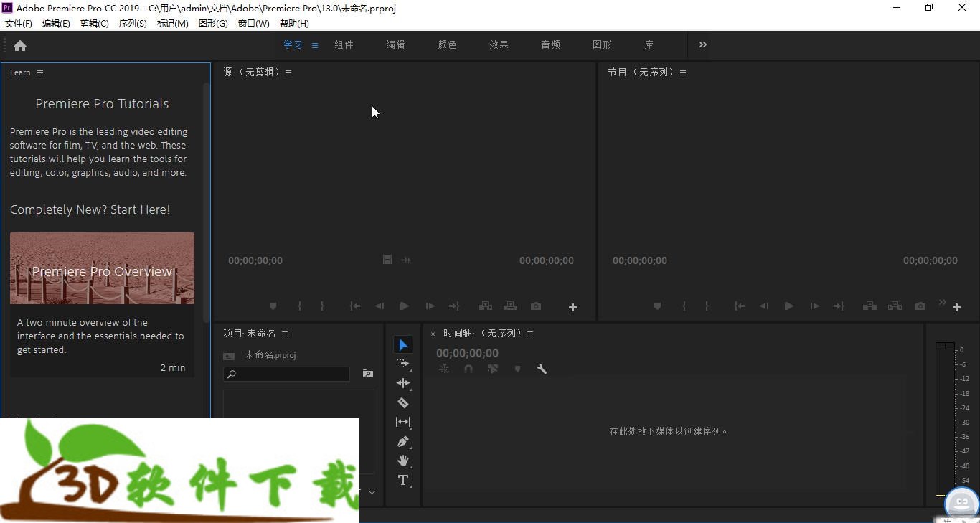Viewport: 980px width, 523px height.
Task: Click drag video only icon in source
Action: click(x=387, y=260)
